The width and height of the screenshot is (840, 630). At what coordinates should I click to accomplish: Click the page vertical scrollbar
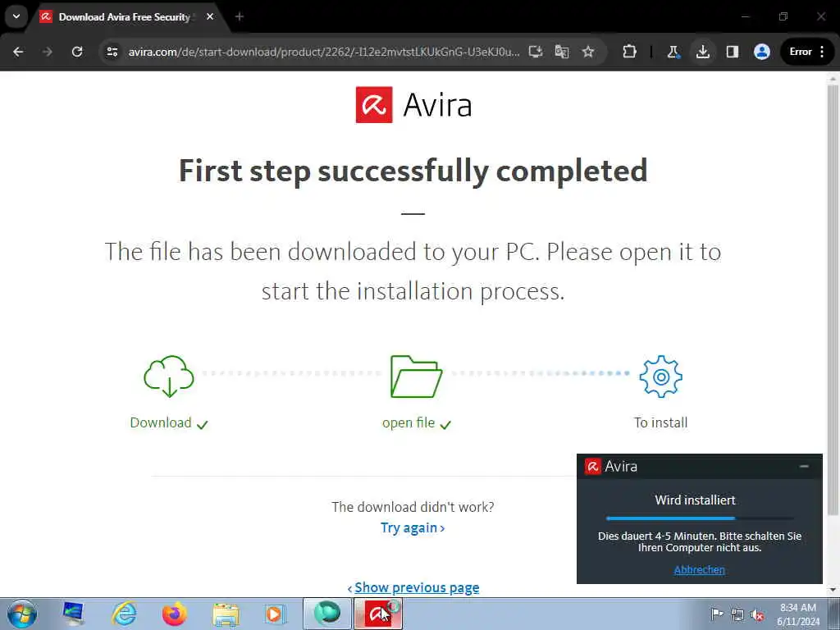point(833,300)
